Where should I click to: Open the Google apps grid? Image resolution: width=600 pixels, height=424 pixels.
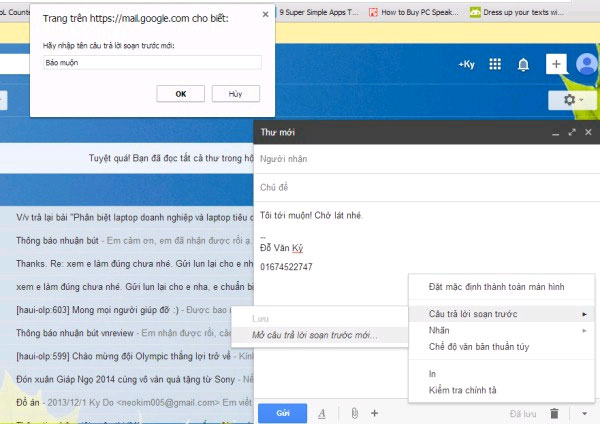coord(495,64)
